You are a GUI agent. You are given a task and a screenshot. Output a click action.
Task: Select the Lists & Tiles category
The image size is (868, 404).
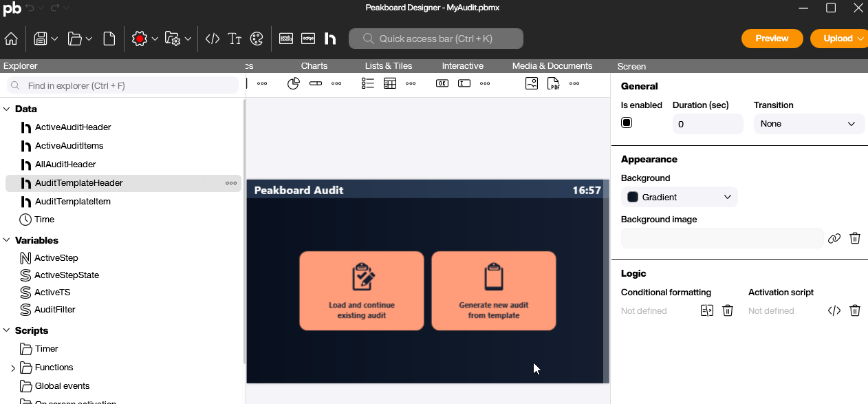tap(389, 66)
